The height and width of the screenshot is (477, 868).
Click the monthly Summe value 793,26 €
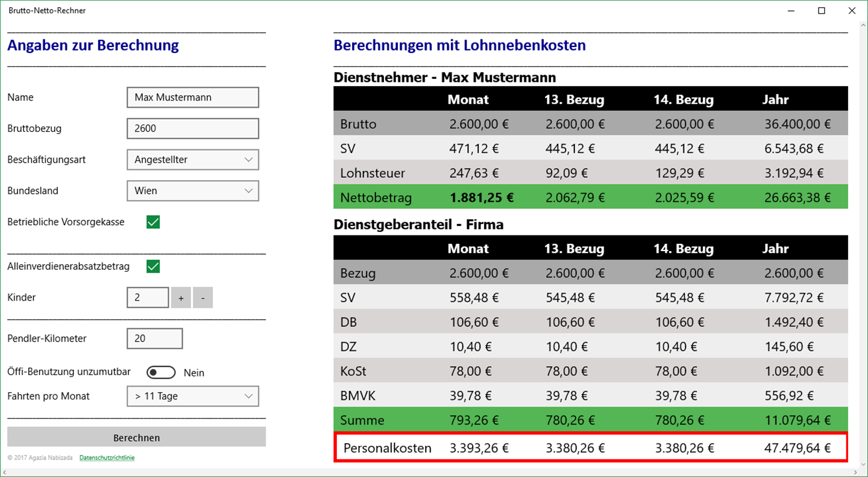(474, 420)
